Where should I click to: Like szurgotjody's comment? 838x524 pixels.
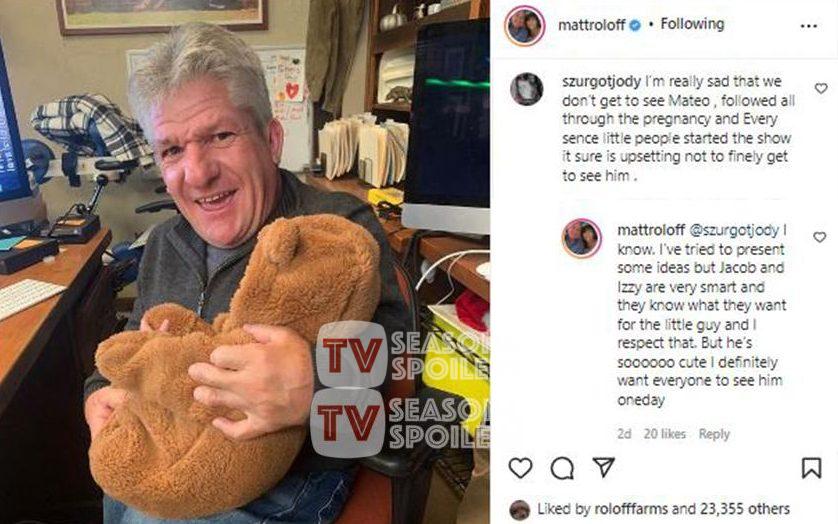821,88
